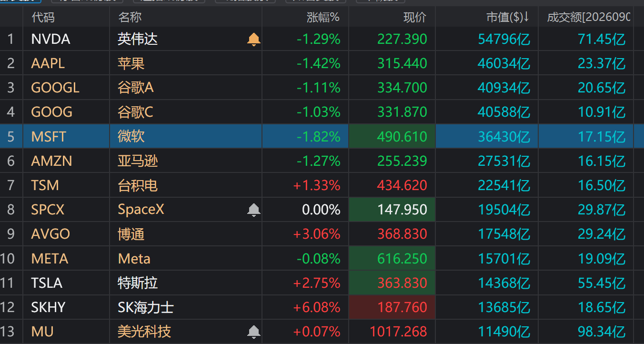Sort the table by the 代码 column header
Image resolution: width=644 pixels, height=344 pixels.
[43, 18]
